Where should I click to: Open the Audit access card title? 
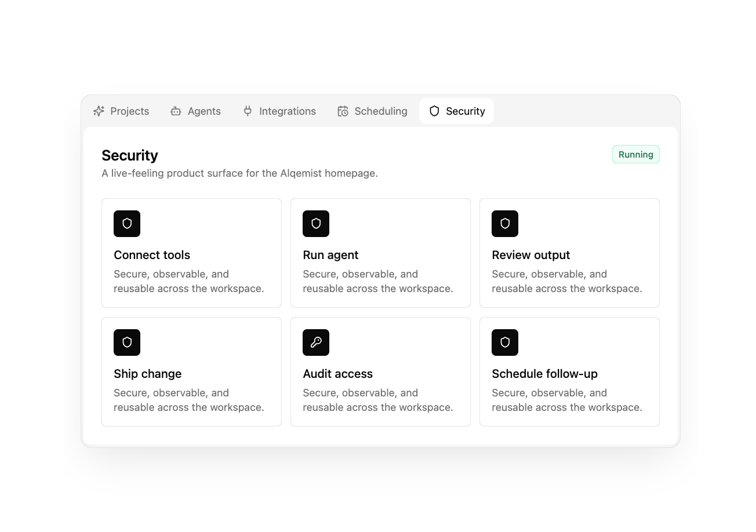[338, 374]
